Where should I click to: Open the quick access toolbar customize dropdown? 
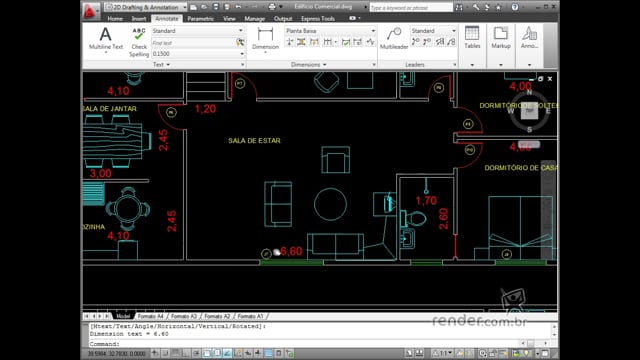tap(281, 7)
